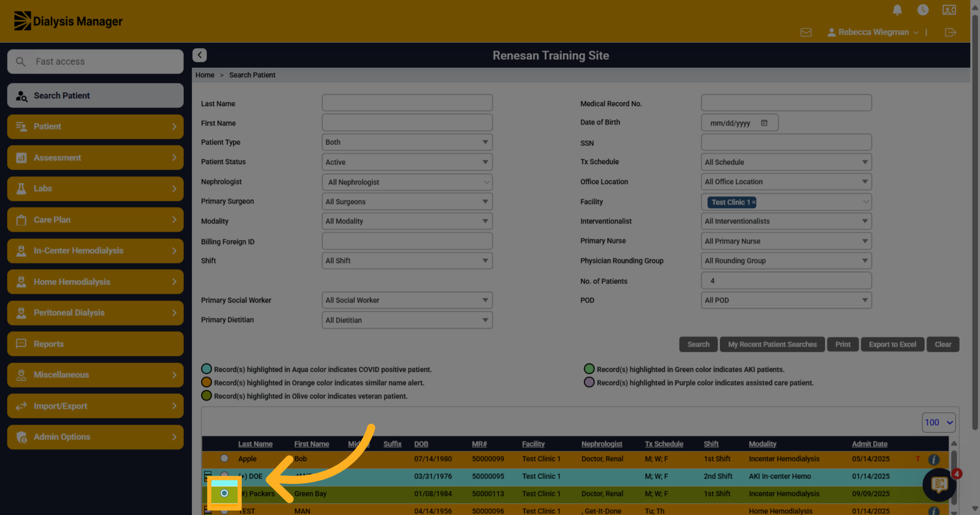
Task: Open the notifications bell icon
Action: [897, 9]
